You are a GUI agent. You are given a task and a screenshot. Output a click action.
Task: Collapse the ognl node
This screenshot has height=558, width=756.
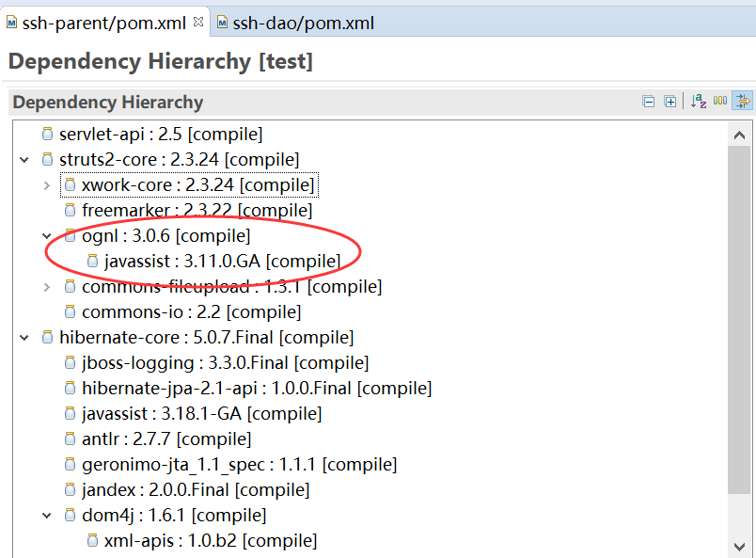(47, 236)
